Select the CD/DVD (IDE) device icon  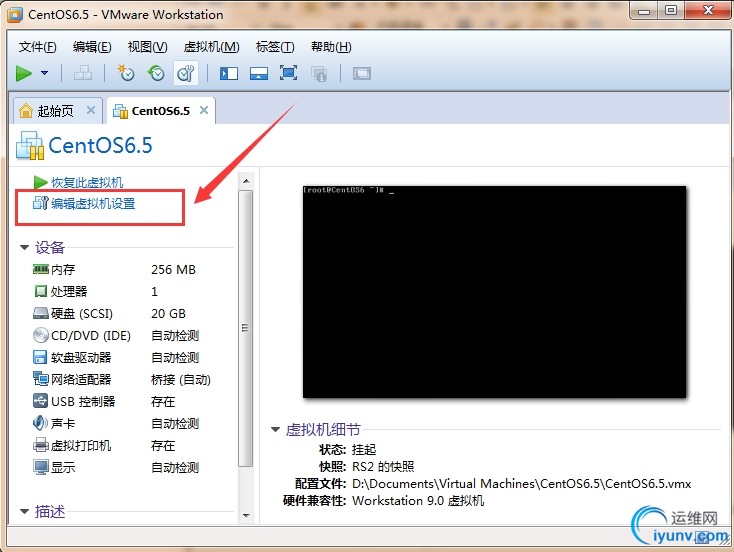41,335
